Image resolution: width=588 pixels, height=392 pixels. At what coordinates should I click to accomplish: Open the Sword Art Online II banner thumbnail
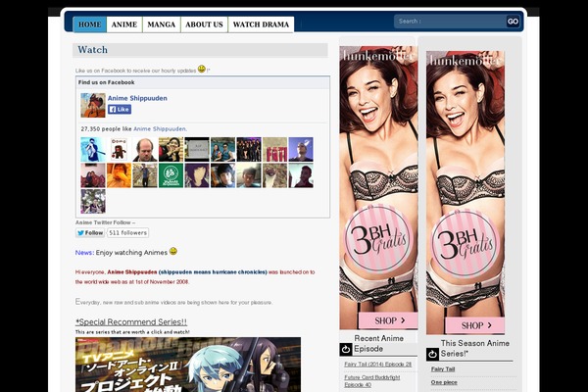(188, 365)
